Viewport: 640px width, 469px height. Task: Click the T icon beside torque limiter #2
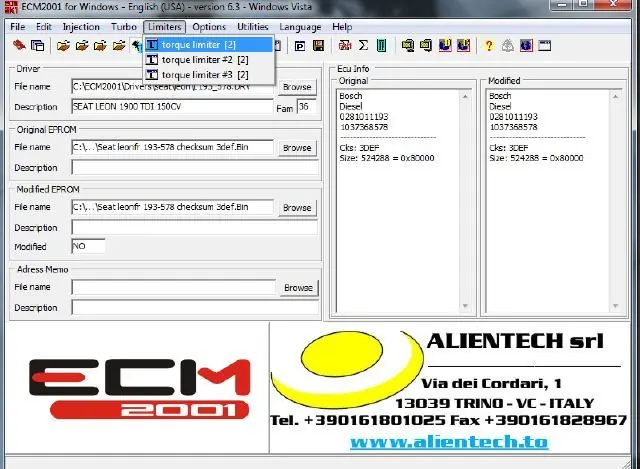(151, 60)
